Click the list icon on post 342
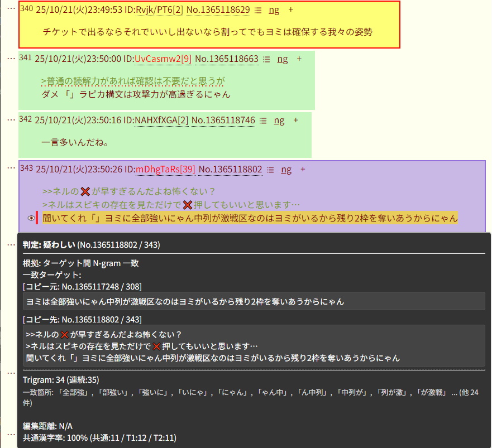 click(263, 121)
